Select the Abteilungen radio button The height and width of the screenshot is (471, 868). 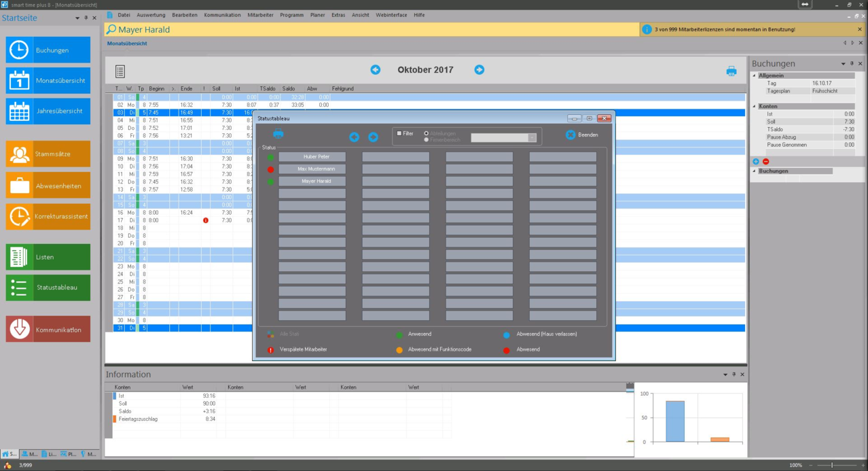[427, 133]
